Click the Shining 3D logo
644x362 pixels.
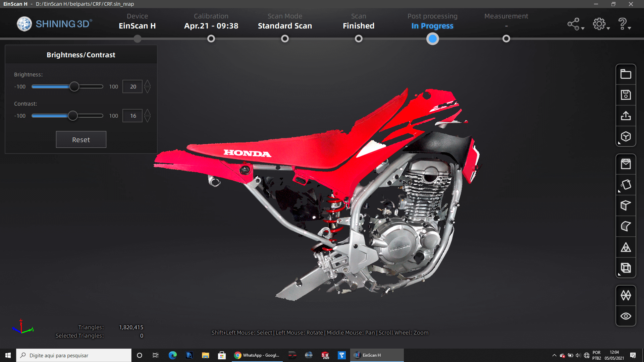tap(54, 24)
